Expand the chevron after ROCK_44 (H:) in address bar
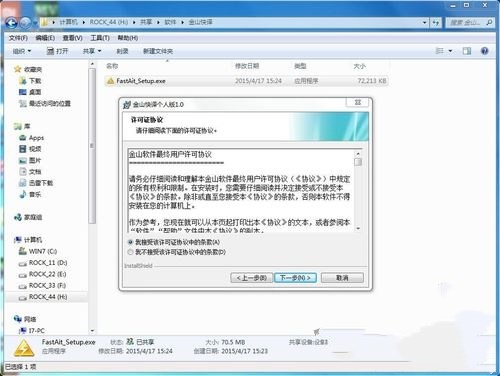Screen dimensions: 500x376 pyautogui.click(x=134, y=22)
